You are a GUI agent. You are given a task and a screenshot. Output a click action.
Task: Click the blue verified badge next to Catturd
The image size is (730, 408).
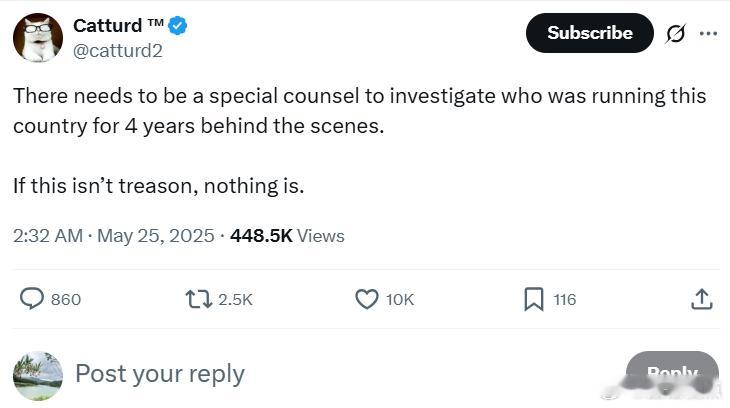click(177, 25)
